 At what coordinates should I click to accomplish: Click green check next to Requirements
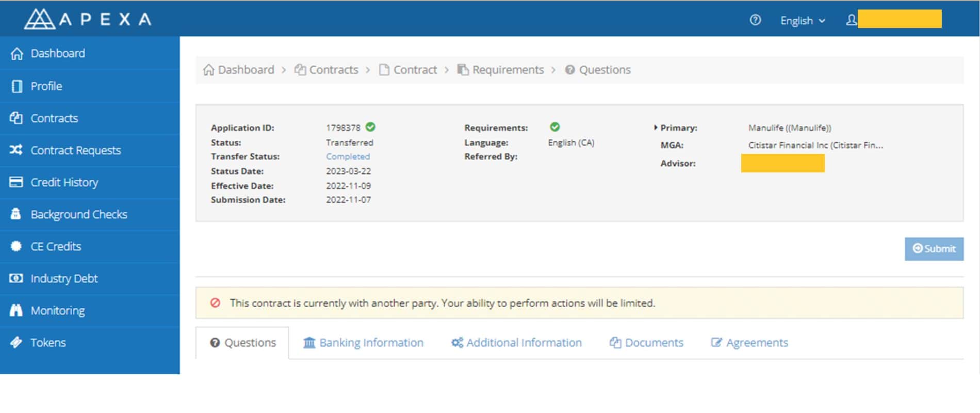point(555,126)
